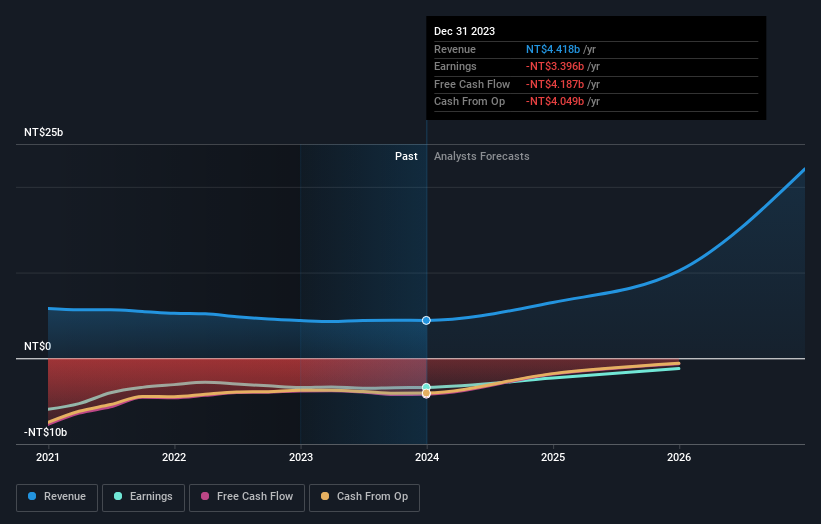Image resolution: width=821 pixels, height=524 pixels.
Task: Click the -NT$10b y-axis label
Action: coord(46,432)
